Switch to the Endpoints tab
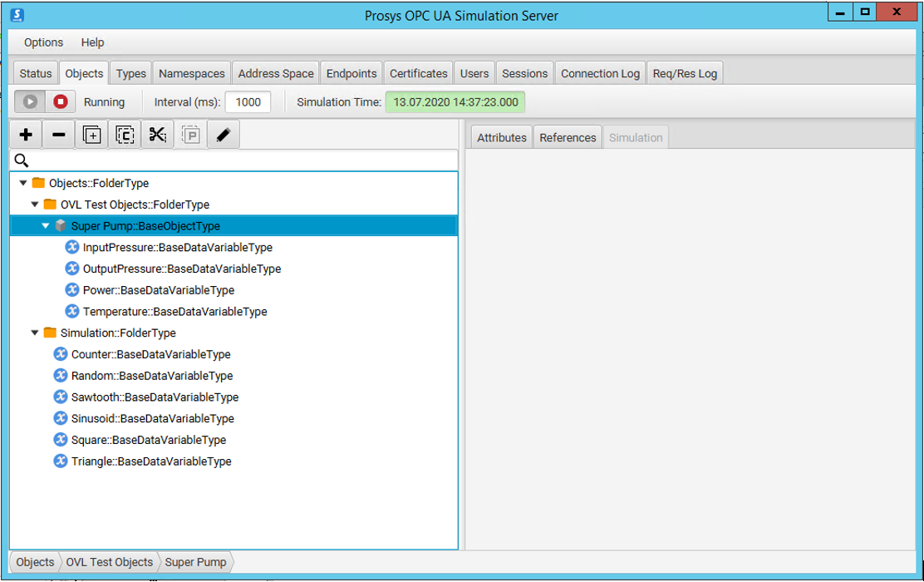 [x=351, y=72]
